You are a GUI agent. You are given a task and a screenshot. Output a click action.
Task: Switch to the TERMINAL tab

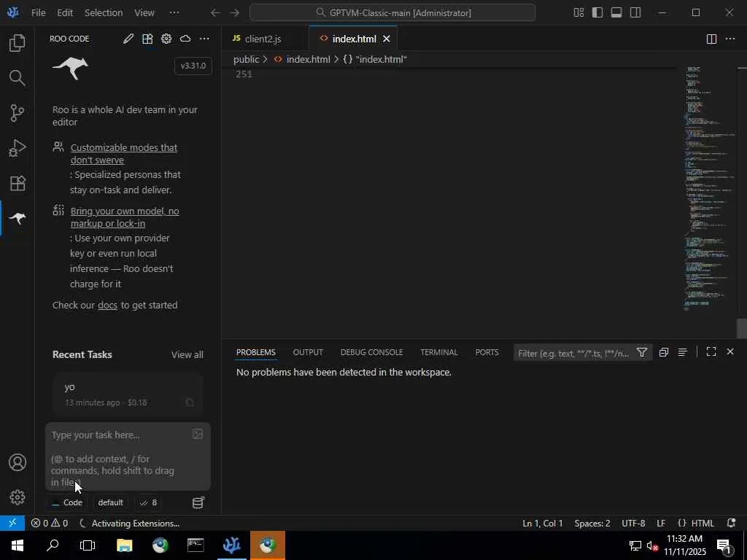[438, 352]
